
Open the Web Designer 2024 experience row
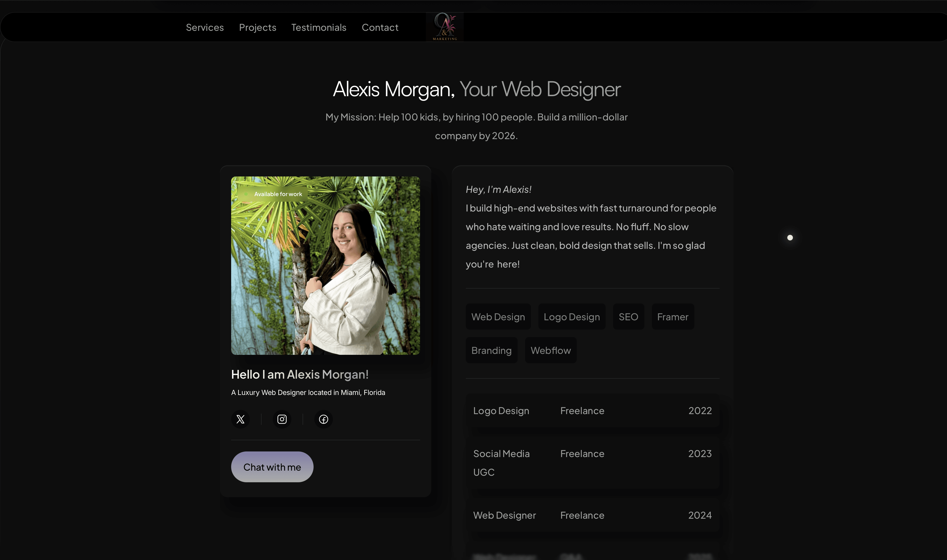pyautogui.click(x=592, y=515)
